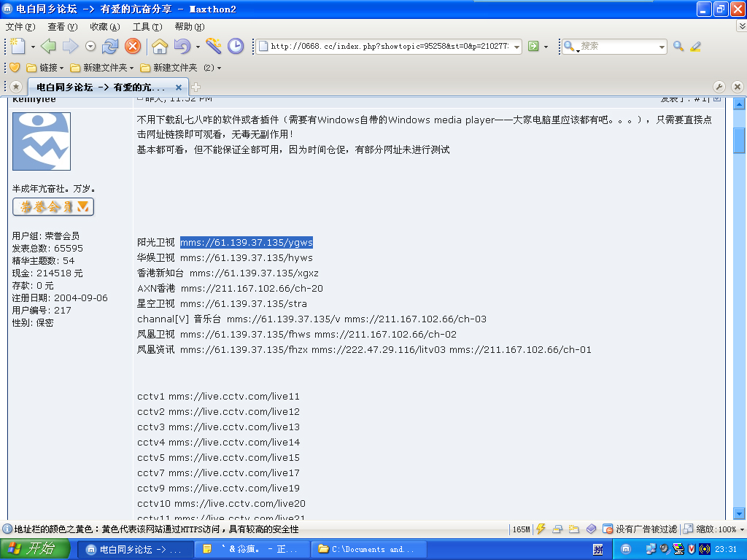
Task: Go to the Home page icon
Action: coord(160,47)
